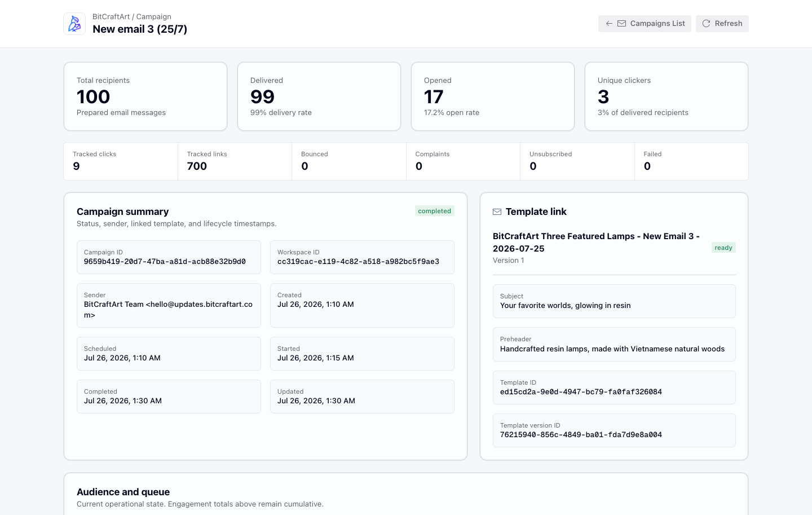This screenshot has height=515, width=812.
Task: Click the Total recipients value 100
Action: 94,97
